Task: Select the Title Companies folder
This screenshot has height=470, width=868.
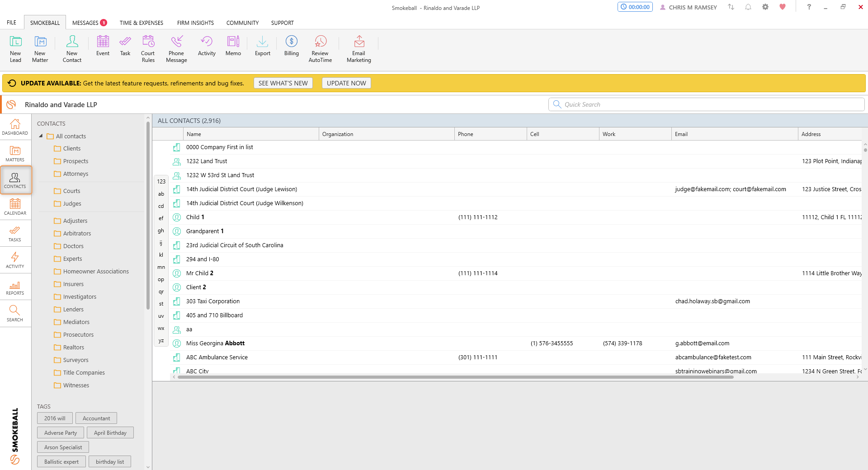Action: coord(79,372)
